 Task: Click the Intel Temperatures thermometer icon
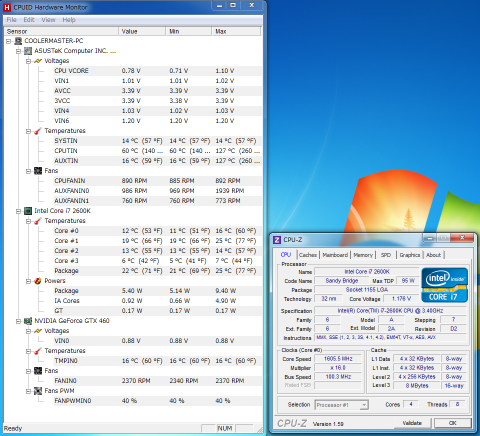pyautogui.click(x=38, y=221)
